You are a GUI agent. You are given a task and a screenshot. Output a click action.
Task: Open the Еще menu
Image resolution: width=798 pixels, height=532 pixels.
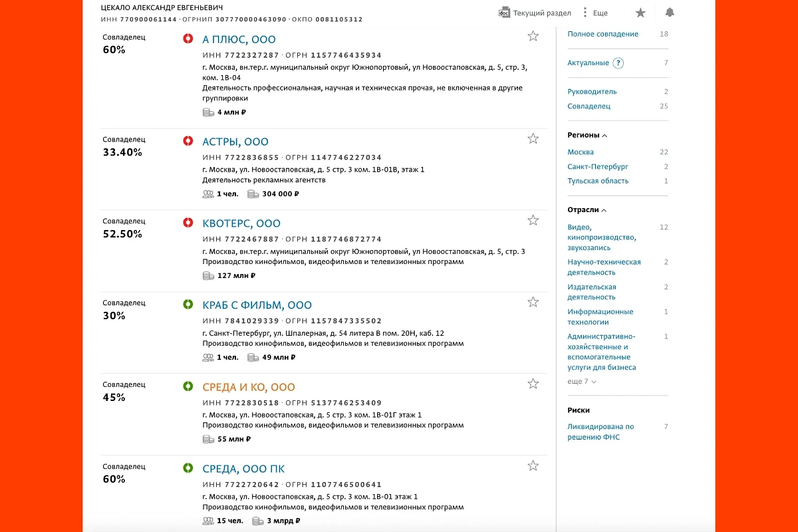[597, 12]
